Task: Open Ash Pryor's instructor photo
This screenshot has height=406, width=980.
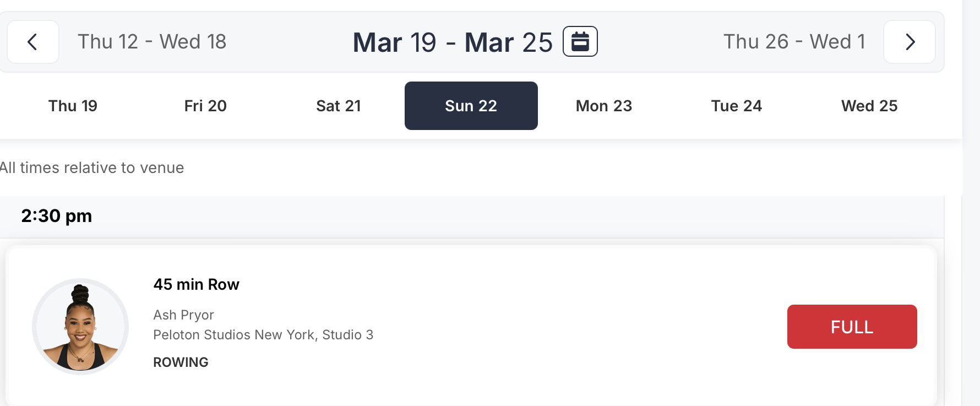Action: [80, 327]
